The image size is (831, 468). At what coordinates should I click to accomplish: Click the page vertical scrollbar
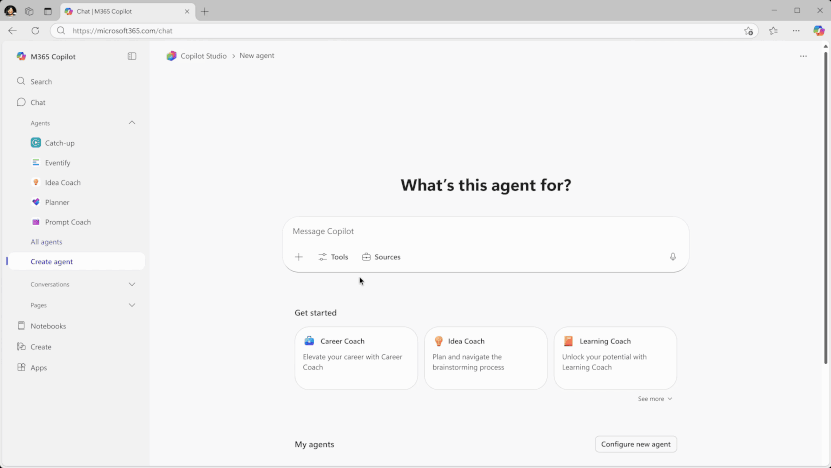coord(825,207)
